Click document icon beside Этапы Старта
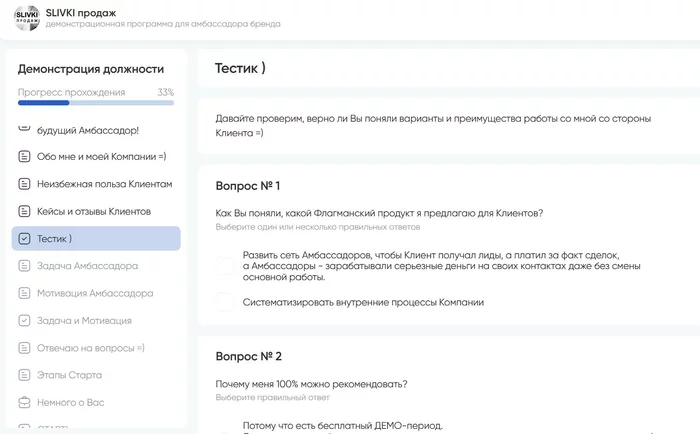The image size is (700, 434). (x=25, y=375)
